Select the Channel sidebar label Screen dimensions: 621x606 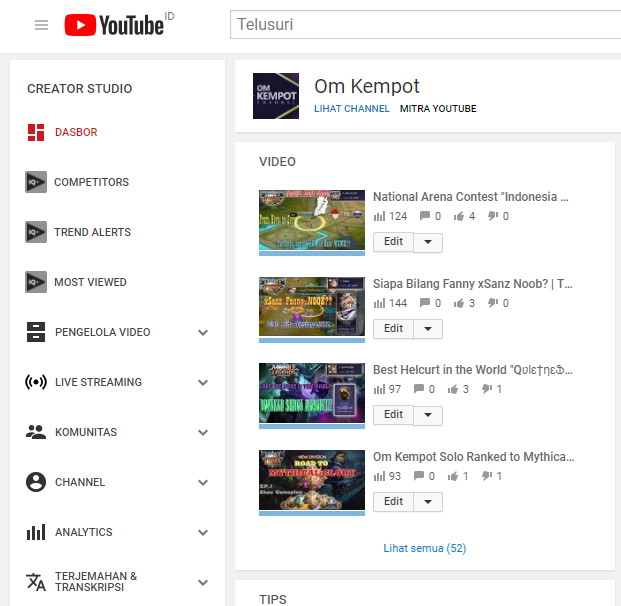coord(80,482)
